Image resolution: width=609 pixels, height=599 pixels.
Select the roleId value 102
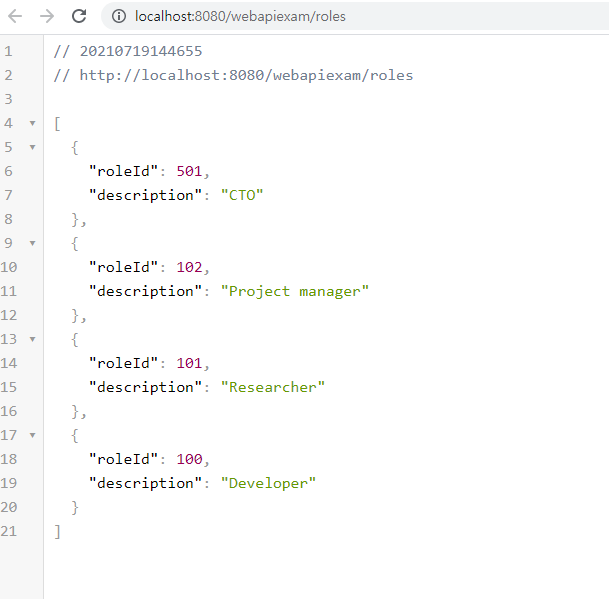(189, 267)
